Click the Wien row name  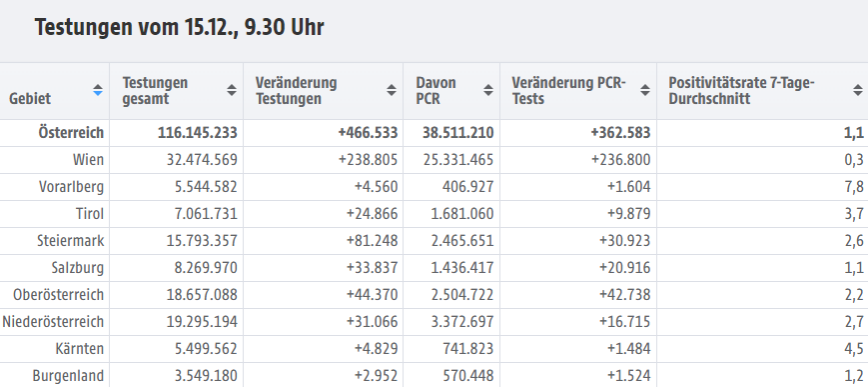(x=88, y=160)
